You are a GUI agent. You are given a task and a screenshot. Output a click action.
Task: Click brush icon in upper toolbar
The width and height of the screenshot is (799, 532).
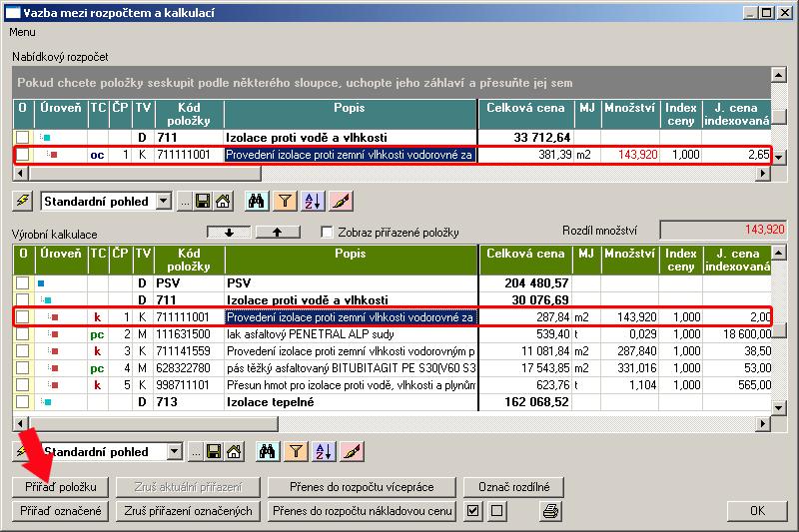[x=341, y=201]
